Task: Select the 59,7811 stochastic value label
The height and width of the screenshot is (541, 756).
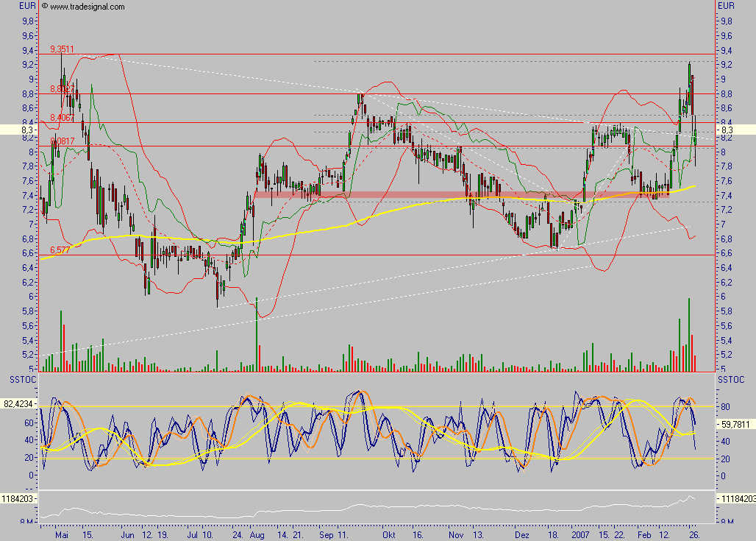Action: 736,424
